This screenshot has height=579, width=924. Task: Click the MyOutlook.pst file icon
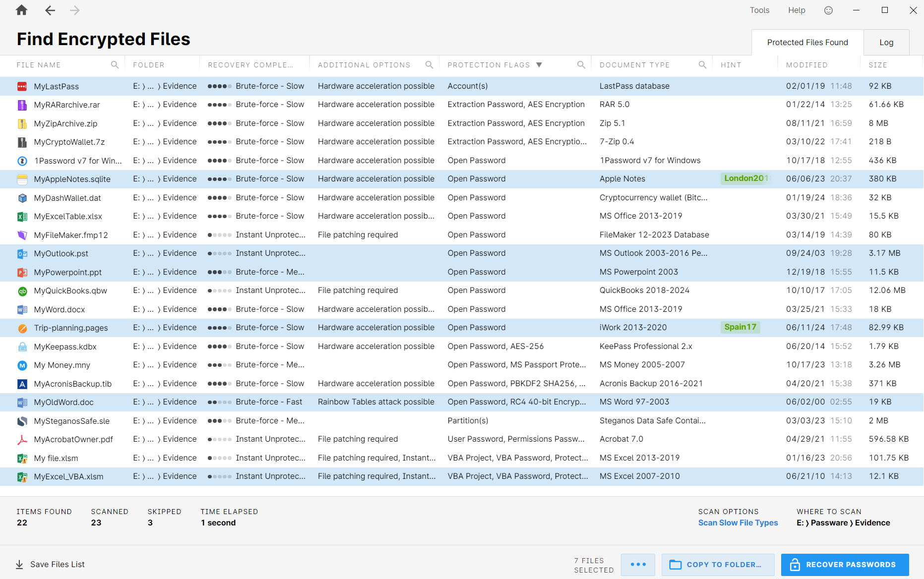(22, 254)
